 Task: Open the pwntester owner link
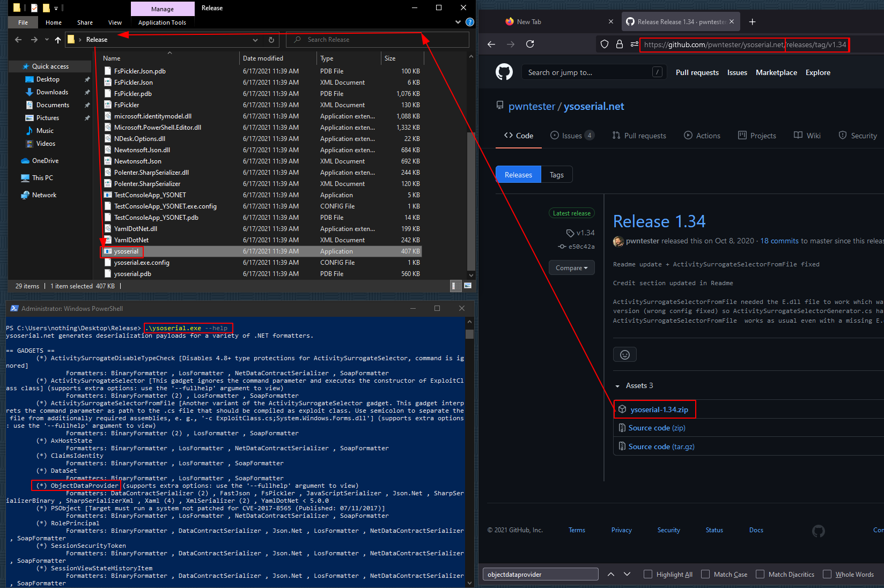point(532,106)
